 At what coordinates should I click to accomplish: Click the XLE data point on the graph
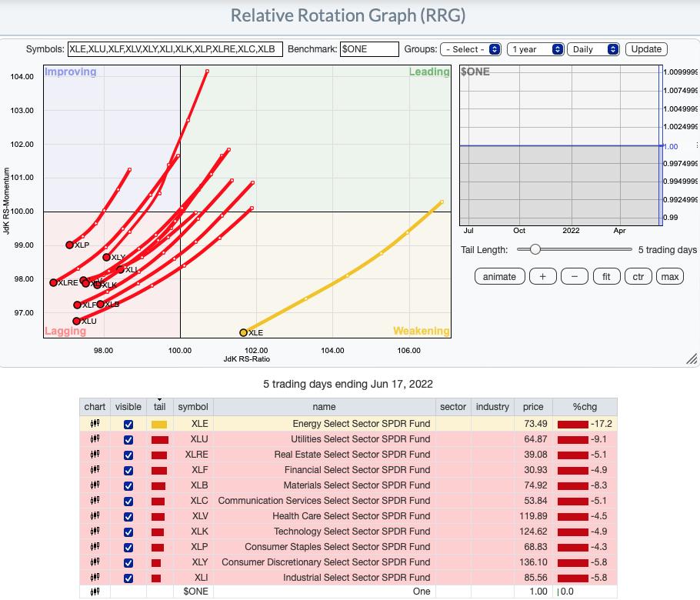click(x=244, y=332)
